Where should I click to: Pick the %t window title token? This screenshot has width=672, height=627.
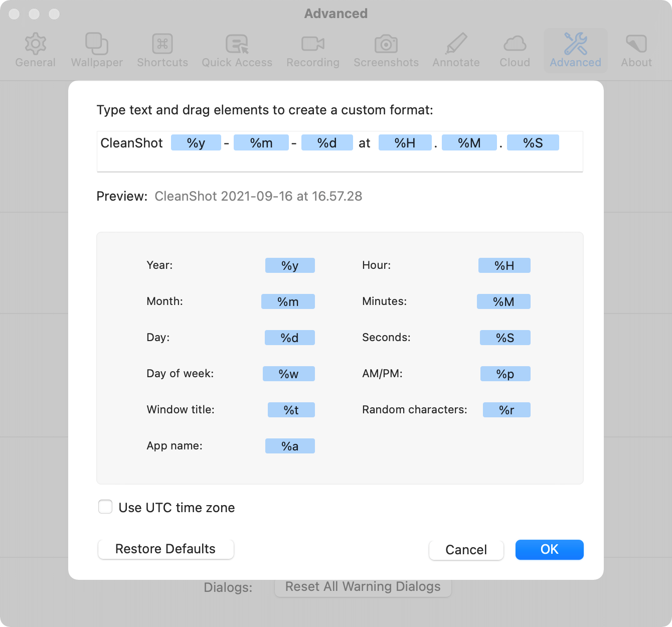[x=291, y=410]
